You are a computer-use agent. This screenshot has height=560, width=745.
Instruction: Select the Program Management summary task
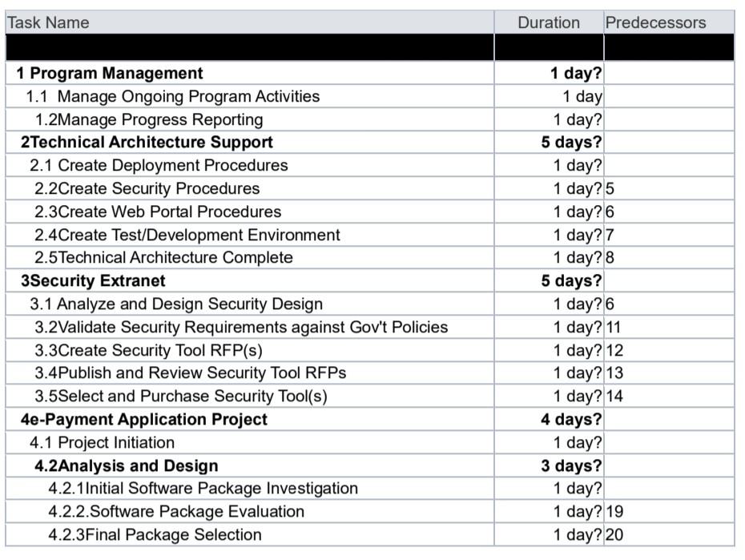point(109,73)
